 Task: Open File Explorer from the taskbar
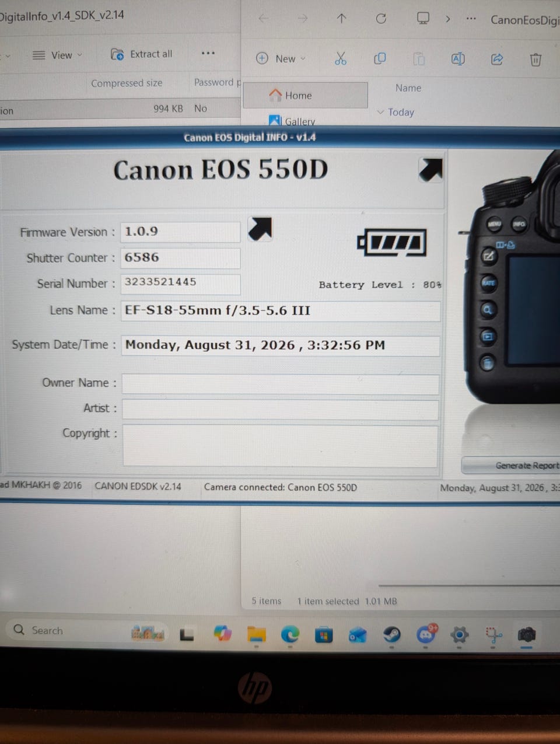(x=256, y=634)
